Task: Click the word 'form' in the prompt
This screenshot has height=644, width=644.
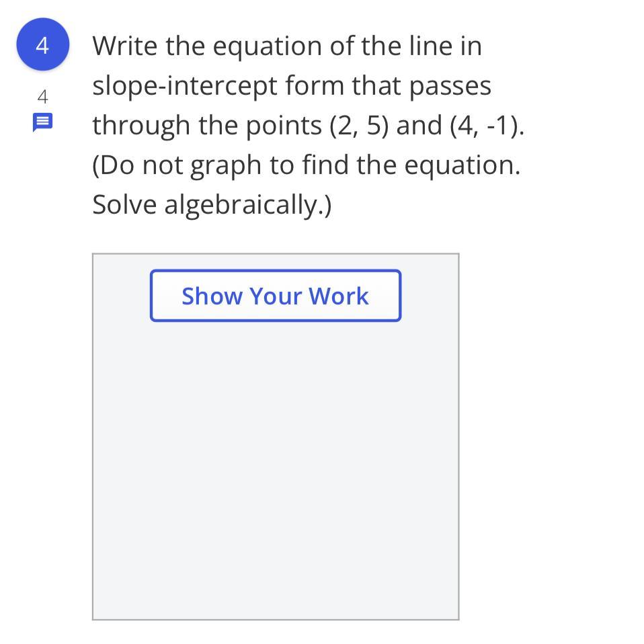Action: tap(315, 86)
